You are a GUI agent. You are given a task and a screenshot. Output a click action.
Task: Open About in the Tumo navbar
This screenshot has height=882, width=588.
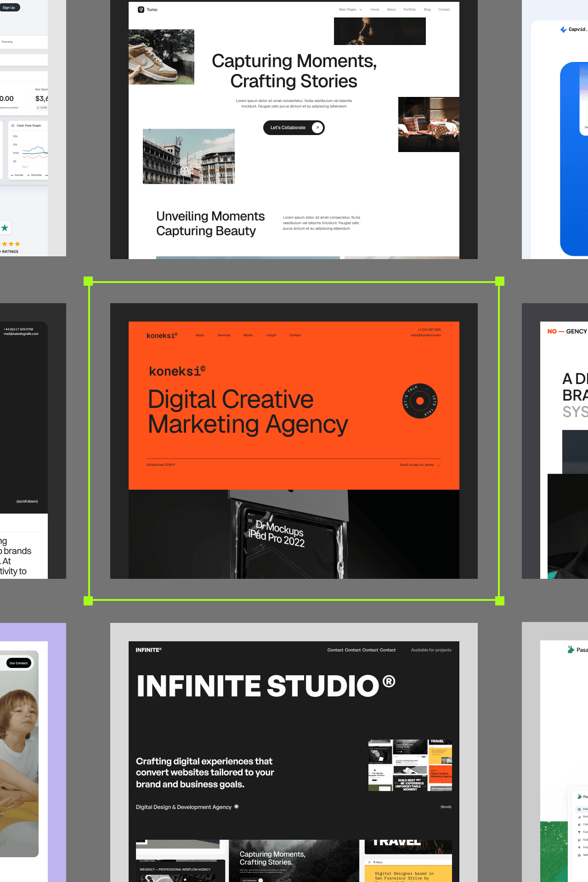[391, 9]
